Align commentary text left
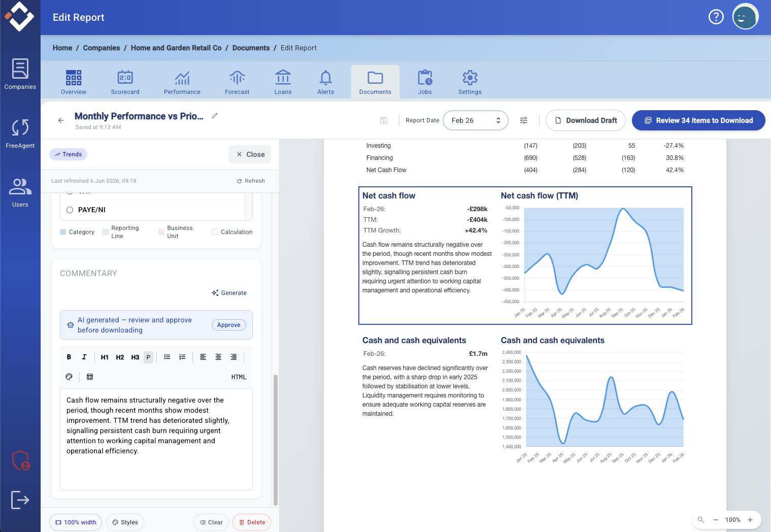Viewport: 771px width, 532px height. click(203, 357)
